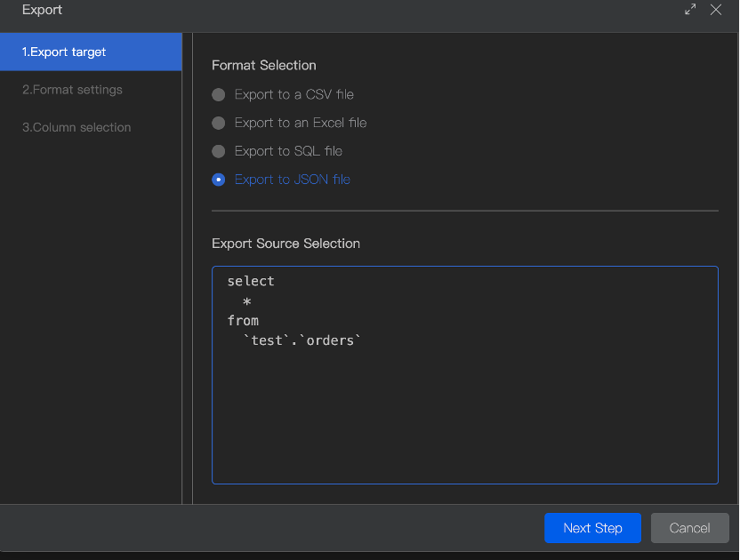Select the Export to a CSV file option
This screenshot has height=560, width=740.
(219, 94)
